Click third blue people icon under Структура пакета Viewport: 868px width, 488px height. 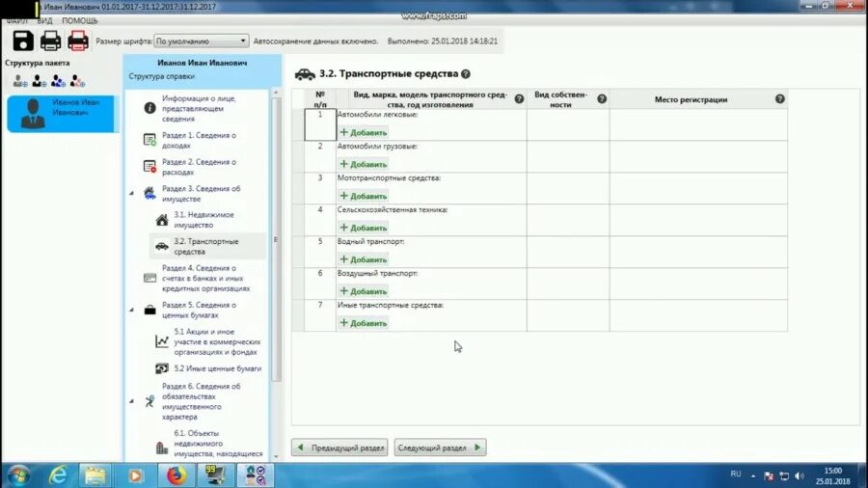coord(58,81)
